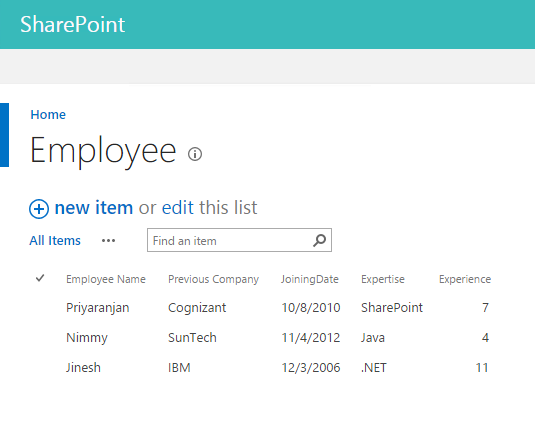Image resolution: width=535 pixels, height=426 pixels.
Task: Click the SharePoint expertise cell
Action: click(x=392, y=308)
